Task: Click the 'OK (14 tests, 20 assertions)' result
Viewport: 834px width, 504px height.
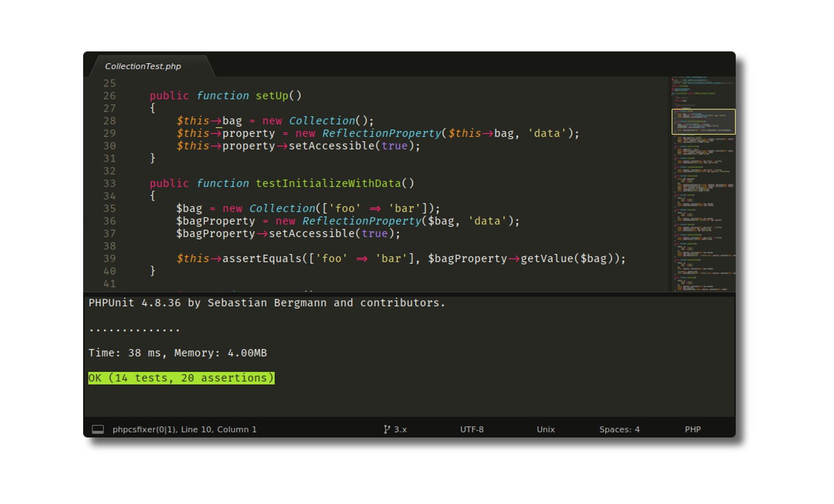Action: tap(181, 378)
